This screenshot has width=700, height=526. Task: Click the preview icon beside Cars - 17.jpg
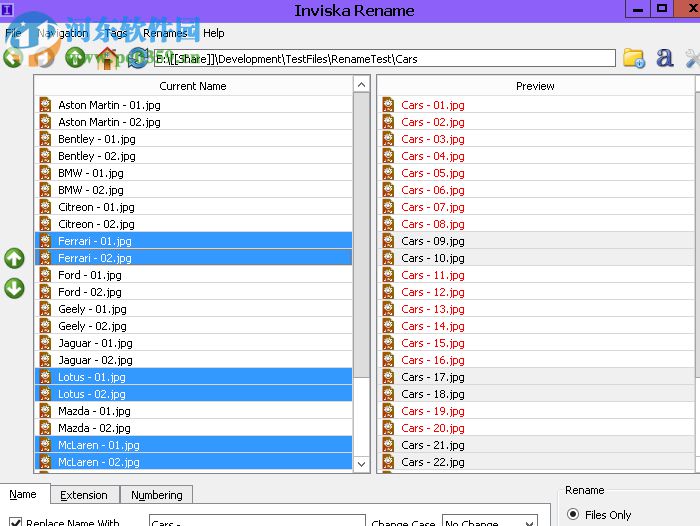coord(388,377)
